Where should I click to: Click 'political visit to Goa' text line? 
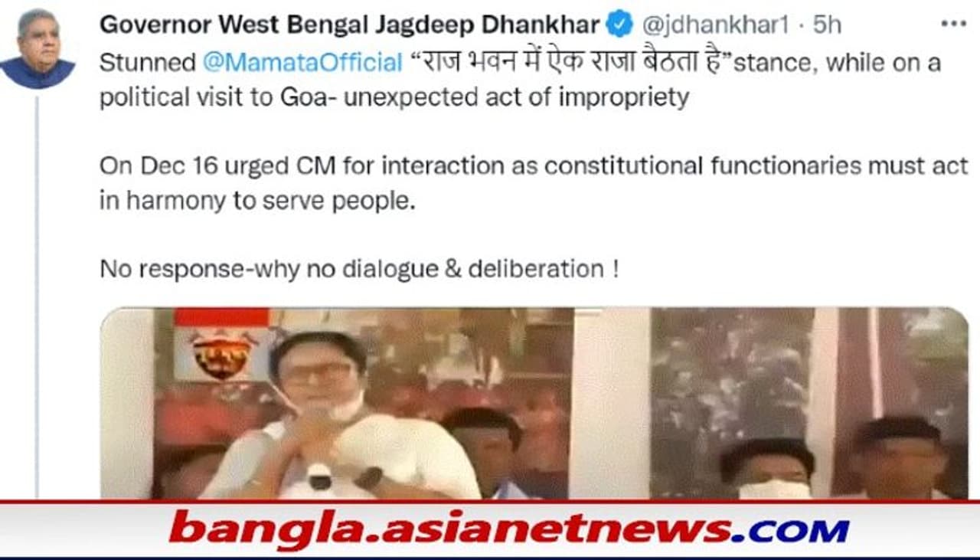pyautogui.click(x=394, y=98)
